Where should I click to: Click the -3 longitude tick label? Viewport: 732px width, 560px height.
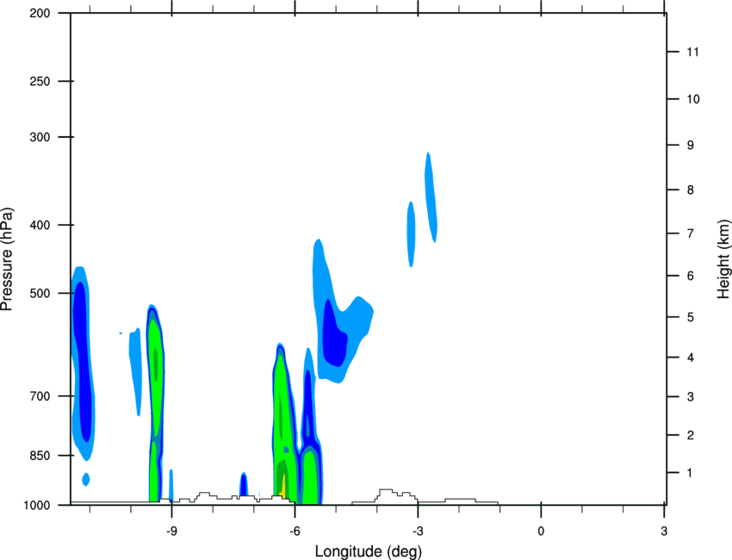tap(418, 531)
